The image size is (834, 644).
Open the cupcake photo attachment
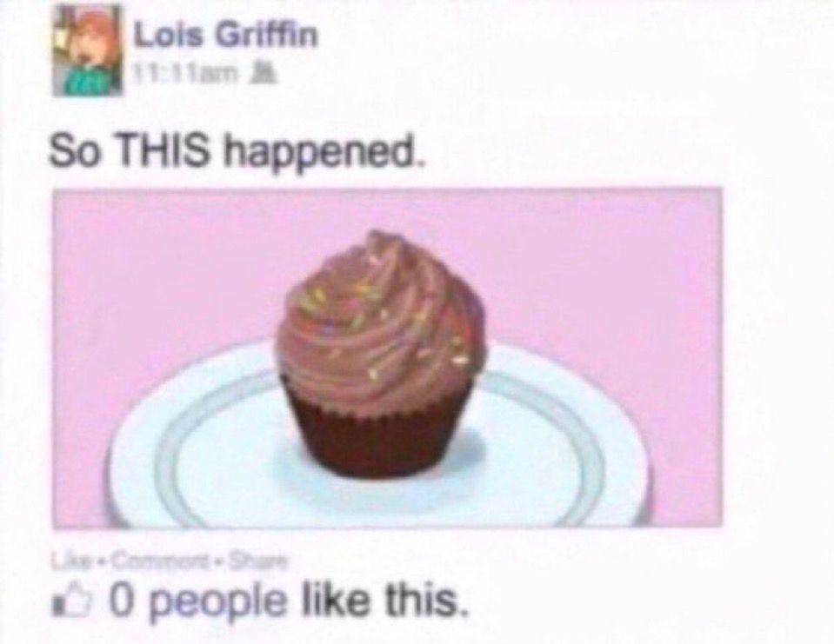click(x=387, y=358)
